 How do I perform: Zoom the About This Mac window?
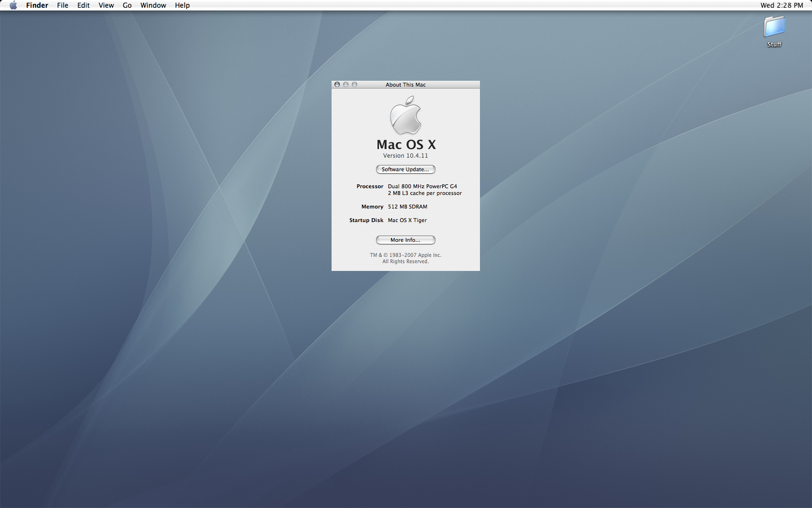355,85
